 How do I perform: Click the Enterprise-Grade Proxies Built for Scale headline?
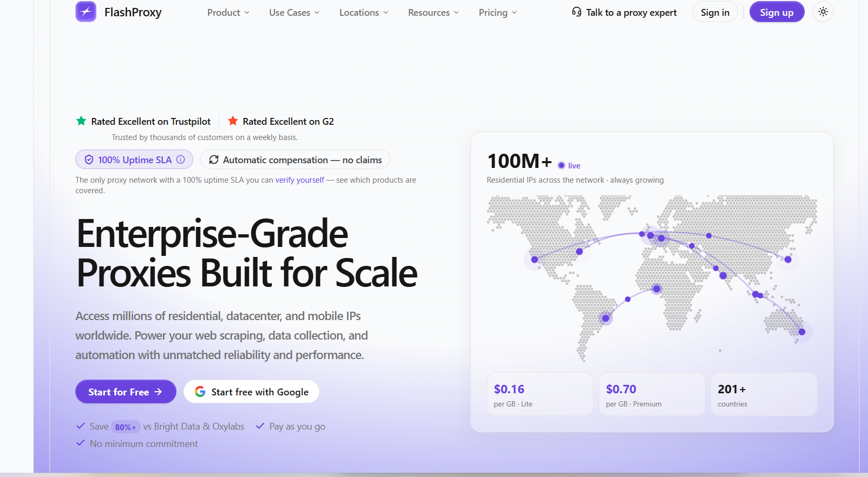click(x=247, y=253)
